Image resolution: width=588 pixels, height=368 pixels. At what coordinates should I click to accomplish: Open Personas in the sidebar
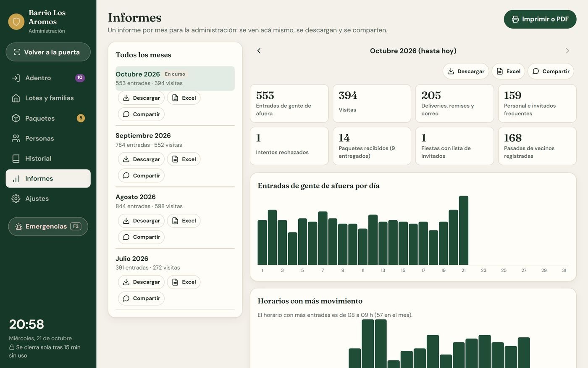pyautogui.click(x=48, y=138)
